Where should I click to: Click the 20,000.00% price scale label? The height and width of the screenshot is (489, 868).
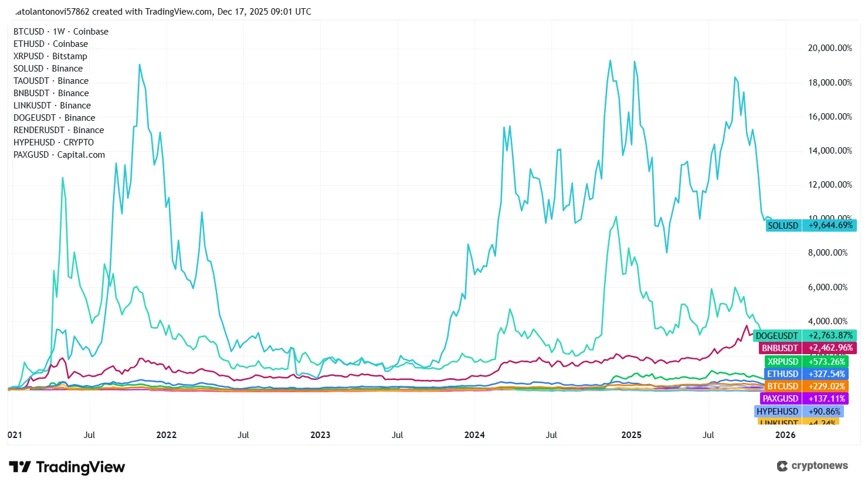830,48
